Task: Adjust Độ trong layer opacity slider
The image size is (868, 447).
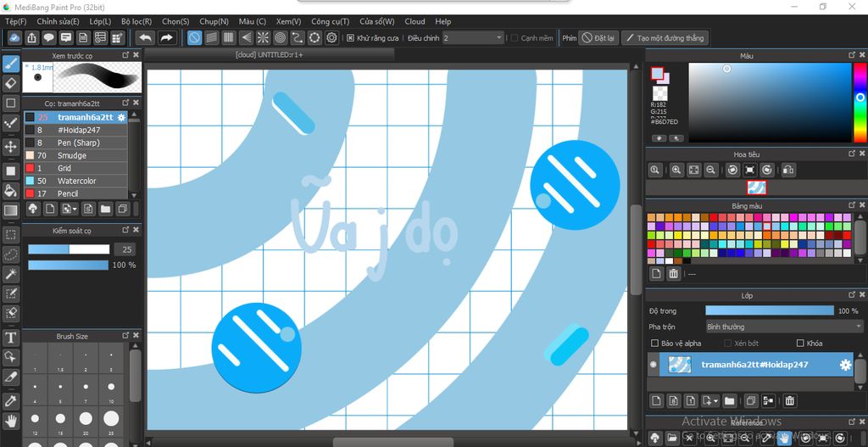Action: [770, 311]
